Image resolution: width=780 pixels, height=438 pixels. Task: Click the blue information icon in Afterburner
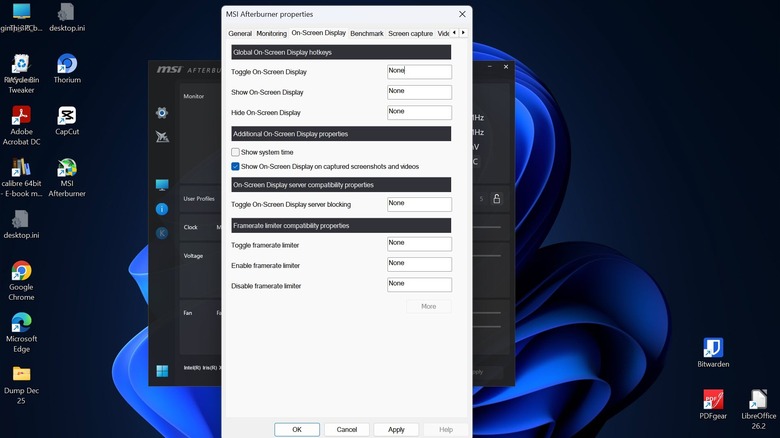pyautogui.click(x=162, y=209)
